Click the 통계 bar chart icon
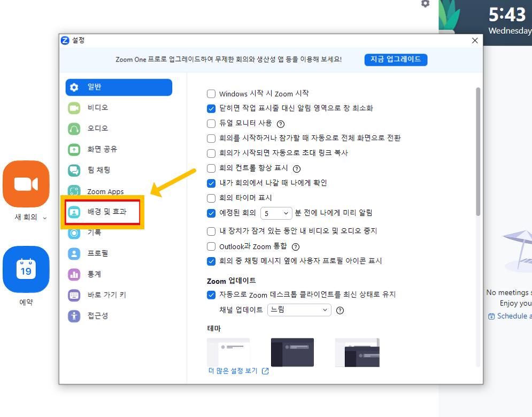 tap(74, 275)
